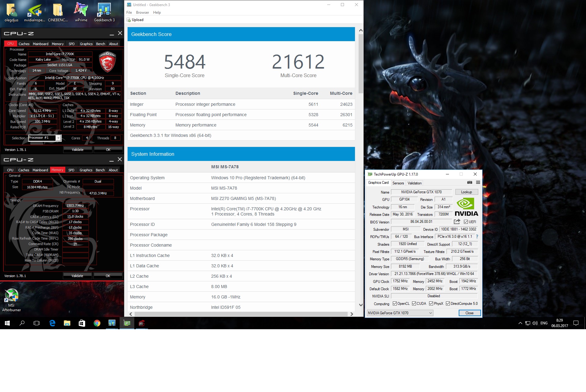The image size is (586, 392).
Task: Click the Geekbench vertical scrollbar thumb
Action: 361,64
